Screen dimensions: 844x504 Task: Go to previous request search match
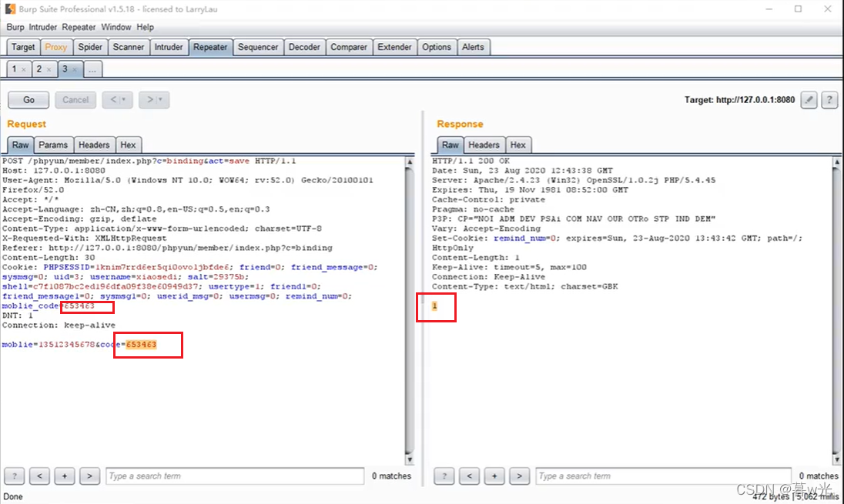(x=39, y=476)
